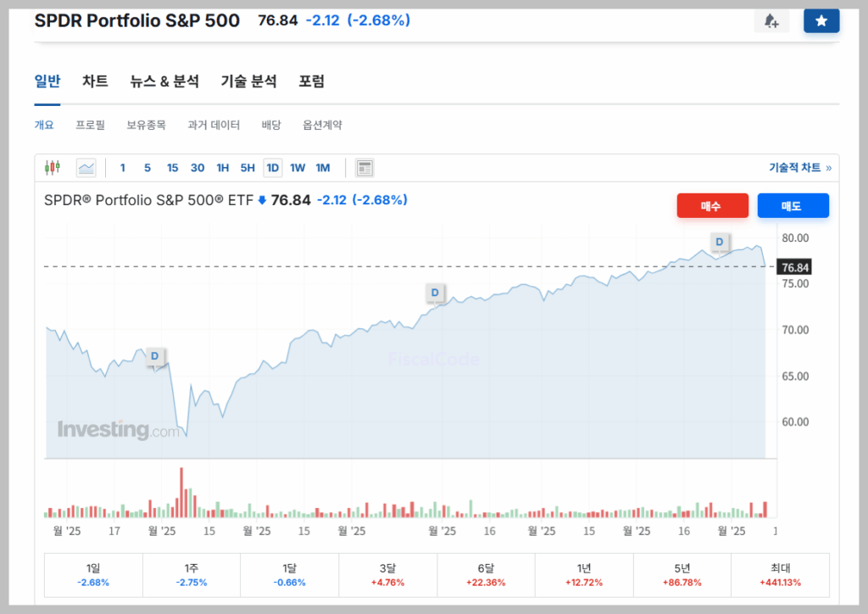This screenshot has height=614, width=868.
Task: Select the 1D chart interval
Action: point(272,168)
